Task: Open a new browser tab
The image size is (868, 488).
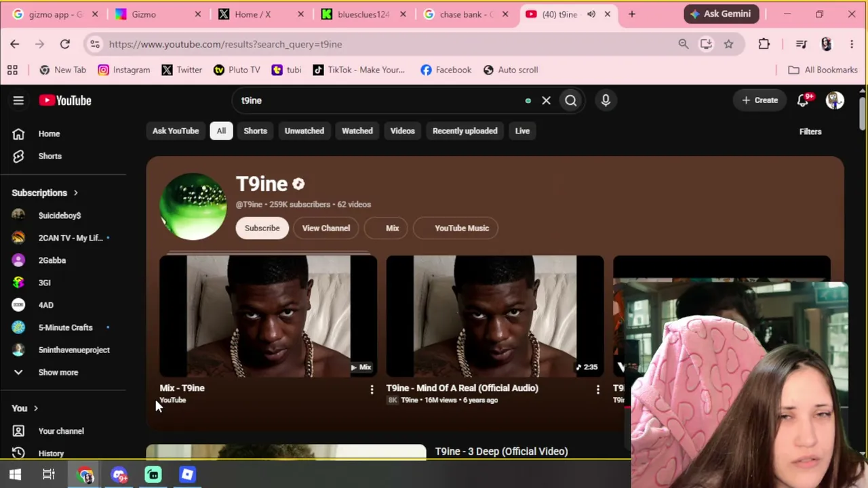Action: click(x=632, y=14)
